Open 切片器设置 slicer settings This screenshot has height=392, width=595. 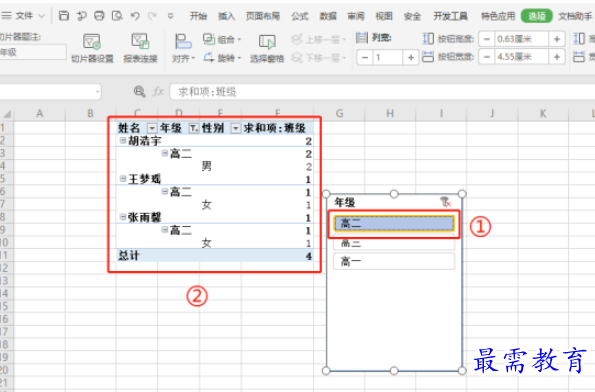coord(92,48)
